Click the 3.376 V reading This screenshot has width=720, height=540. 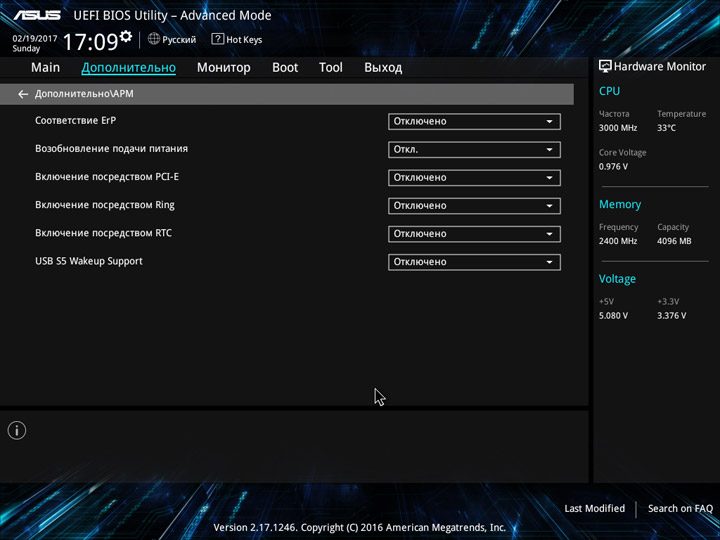(671, 316)
